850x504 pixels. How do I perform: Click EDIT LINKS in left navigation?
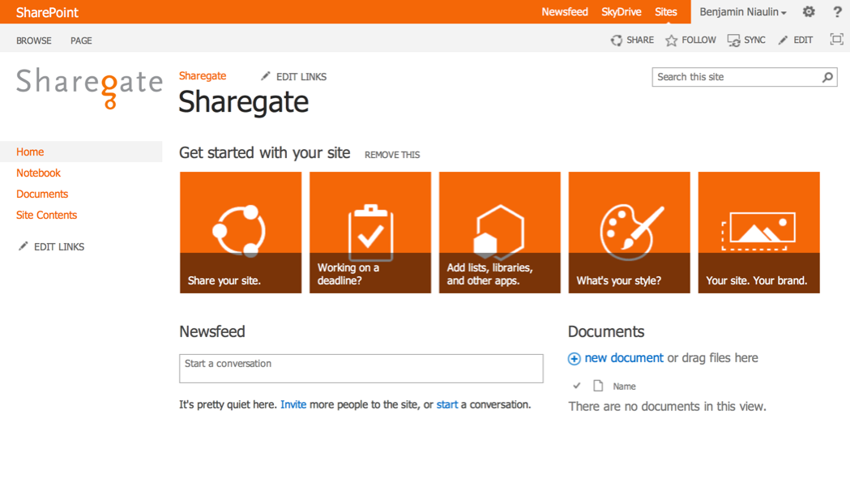pos(59,246)
